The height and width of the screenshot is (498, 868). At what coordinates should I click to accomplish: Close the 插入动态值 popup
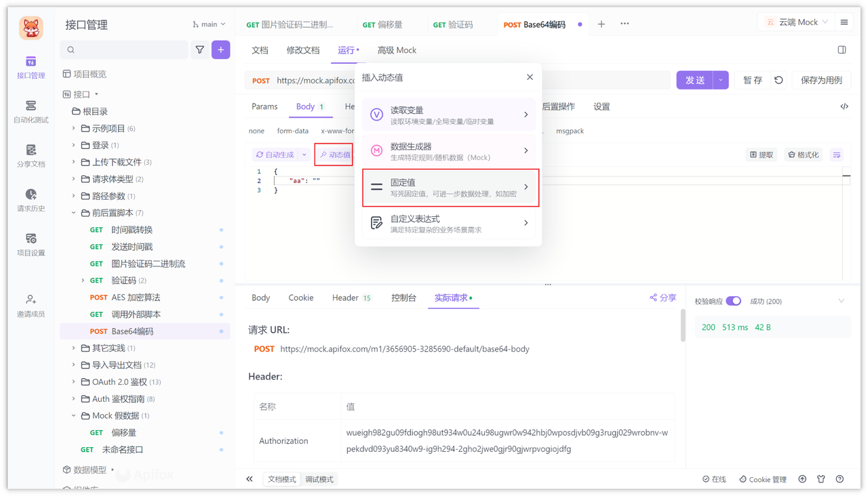click(530, 77)
